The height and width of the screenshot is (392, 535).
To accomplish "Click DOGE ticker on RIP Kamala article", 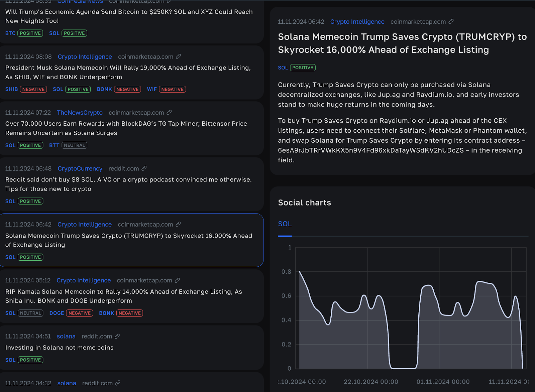I will click(x=57, y=313).
